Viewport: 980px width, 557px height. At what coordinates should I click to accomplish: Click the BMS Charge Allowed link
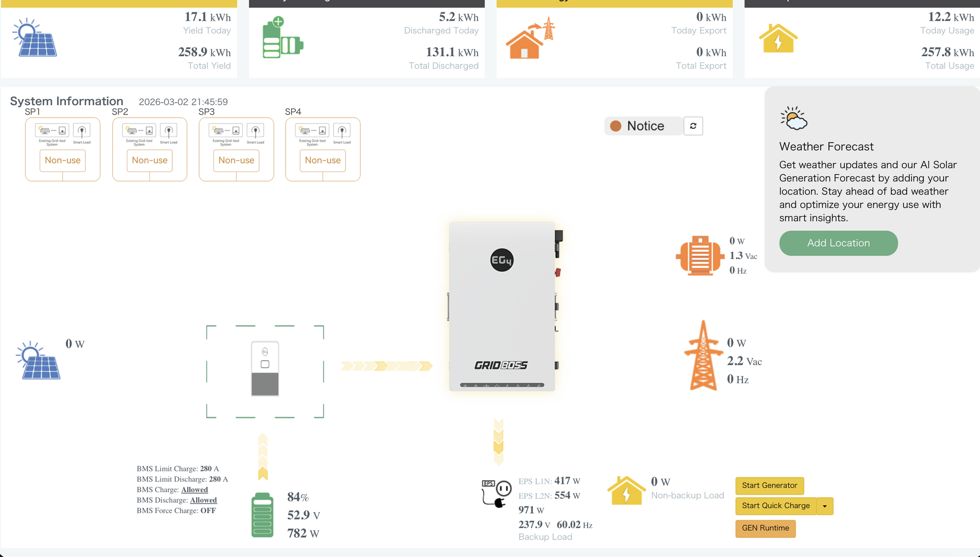pyautogui.click(x=194, y=489)
